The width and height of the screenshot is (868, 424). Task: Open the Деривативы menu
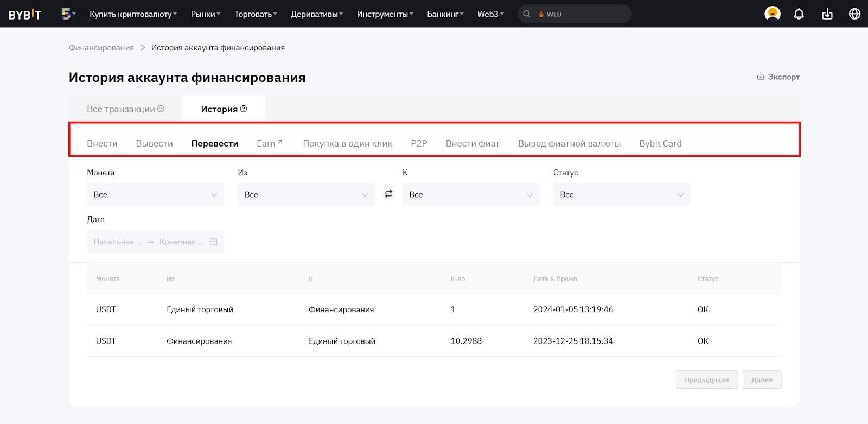pos(317,14)
